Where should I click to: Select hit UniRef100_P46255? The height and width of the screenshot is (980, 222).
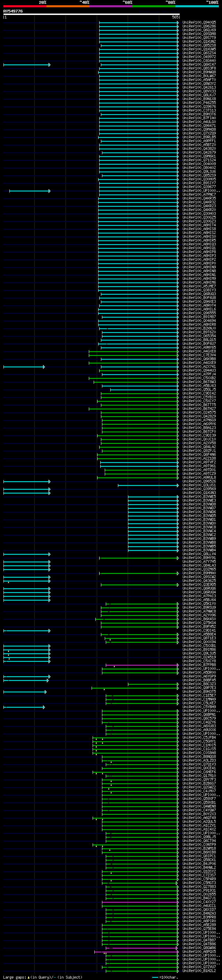199,103
